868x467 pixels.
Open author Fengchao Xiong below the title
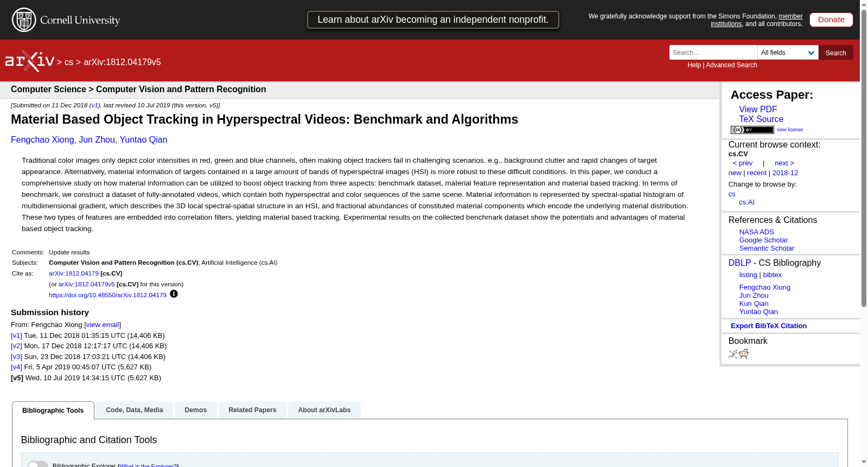pyautogui.click(x=42, y=140)
